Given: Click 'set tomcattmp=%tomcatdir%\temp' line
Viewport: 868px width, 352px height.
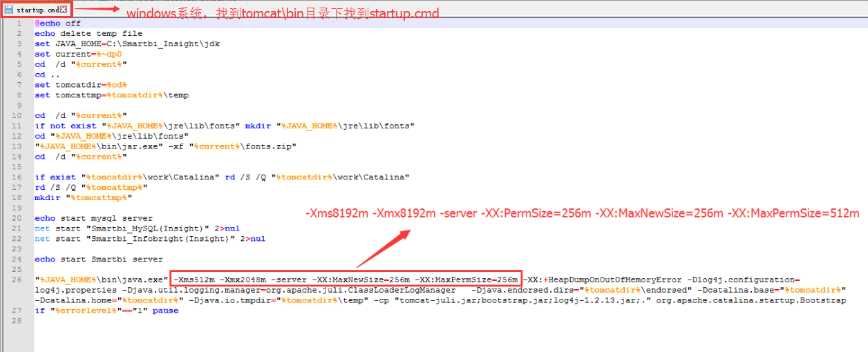Looking at the screenshot, I should (x=112, y=95).
